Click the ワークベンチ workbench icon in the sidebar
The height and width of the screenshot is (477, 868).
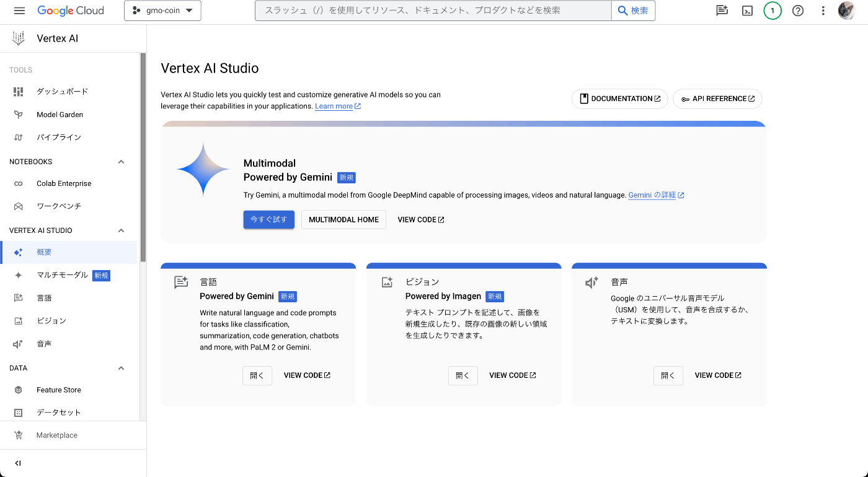pyautogui.click(x=18, y=206)
